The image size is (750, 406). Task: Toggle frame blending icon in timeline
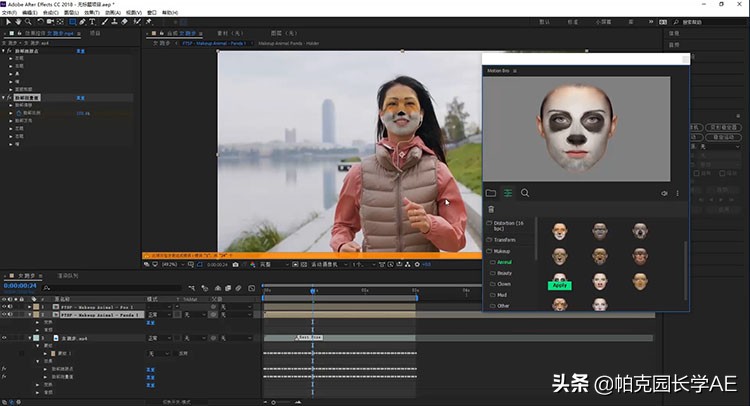coord(228,288)
